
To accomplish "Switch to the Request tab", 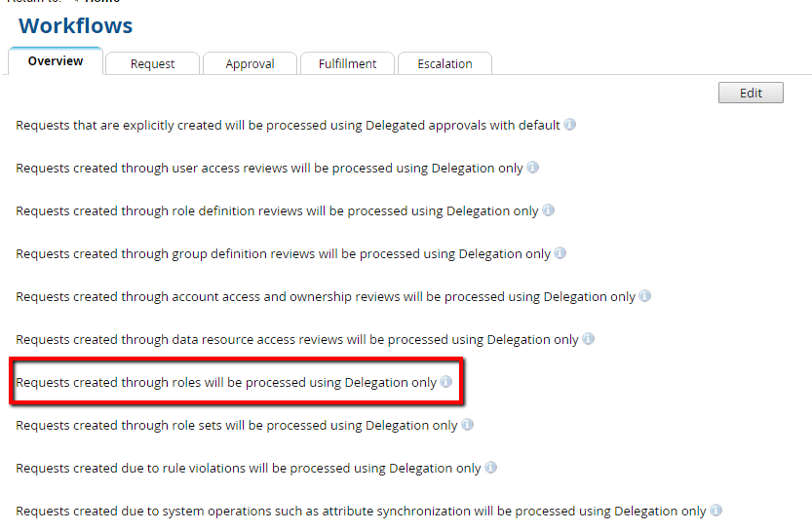I will coord(153,64).
